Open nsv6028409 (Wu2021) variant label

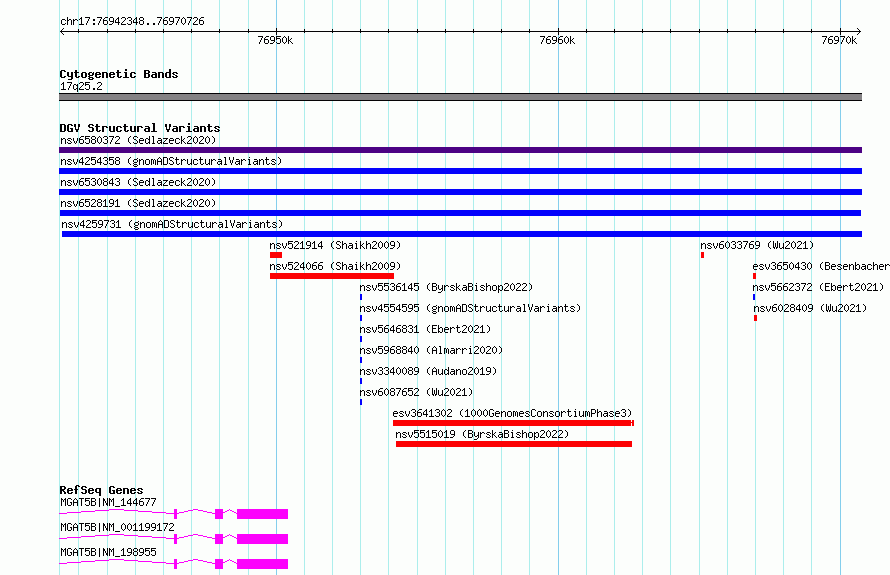point(810,308)
